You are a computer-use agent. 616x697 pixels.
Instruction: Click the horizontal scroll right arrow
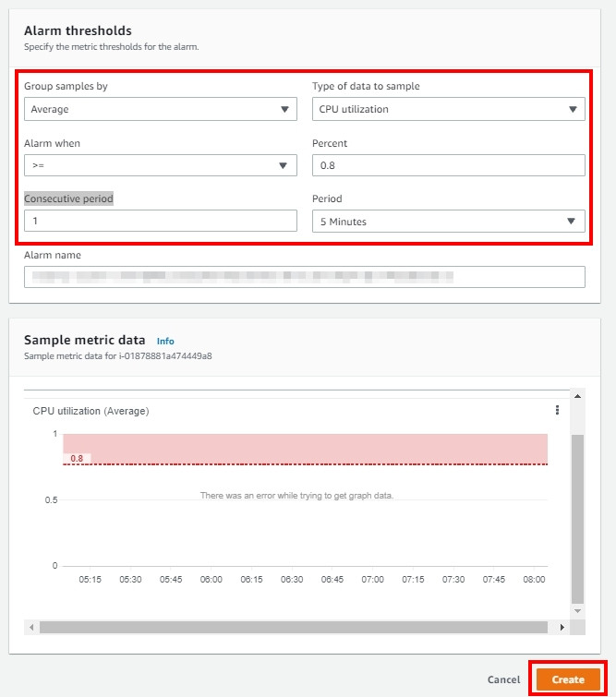562,627
